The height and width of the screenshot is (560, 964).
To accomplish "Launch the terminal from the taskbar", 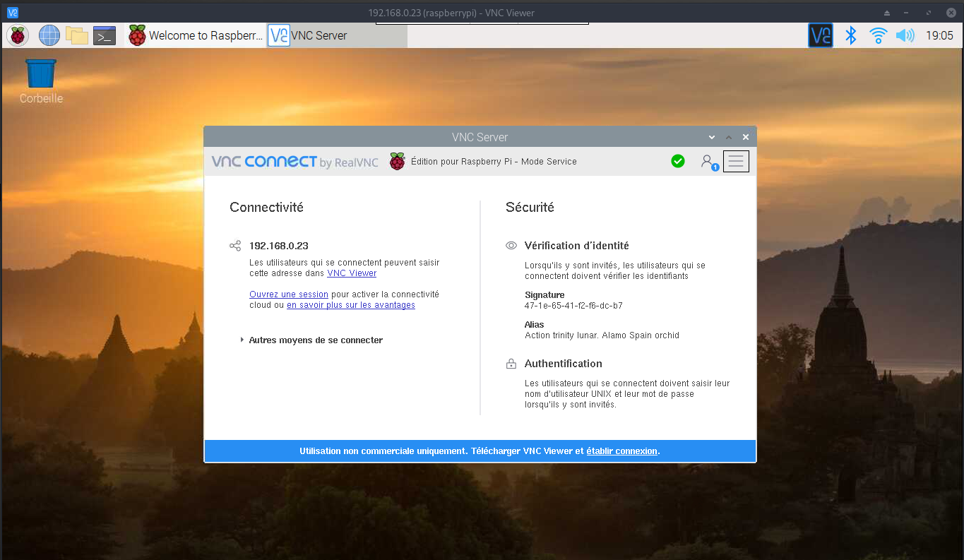I will (x=105, y=35).
